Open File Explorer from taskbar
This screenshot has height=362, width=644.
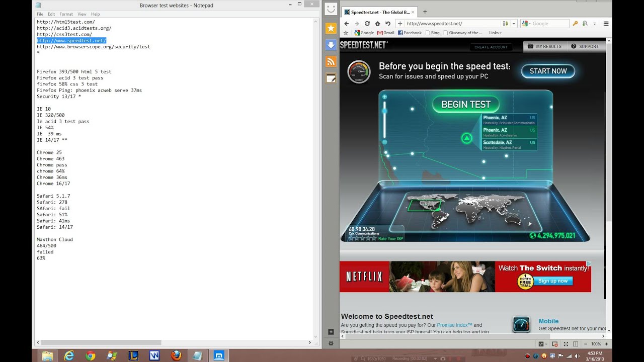pos(47,355)
